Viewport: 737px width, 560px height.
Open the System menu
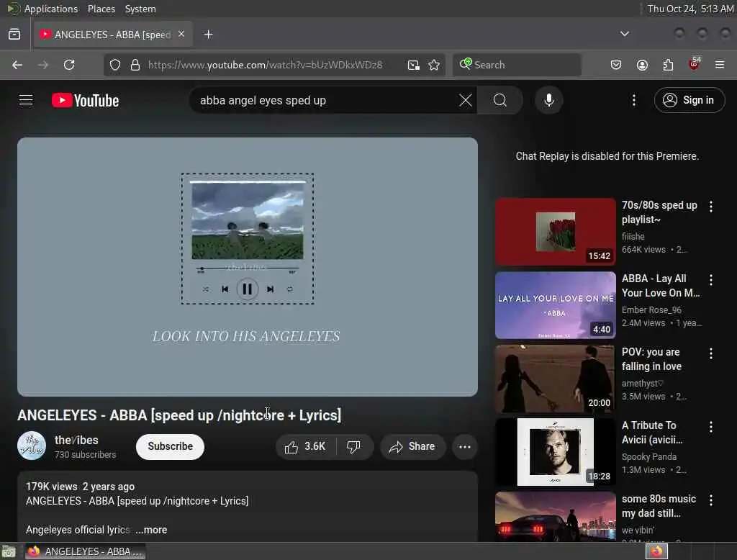(140, 9)
